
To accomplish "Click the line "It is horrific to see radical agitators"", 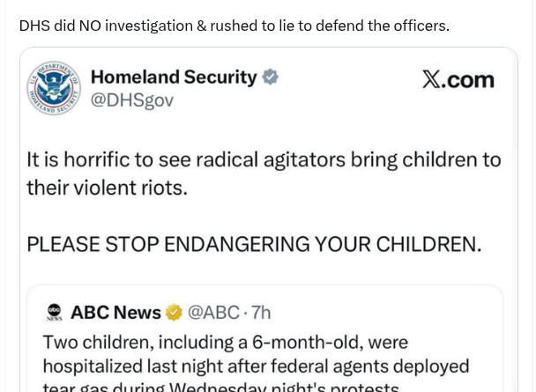I will 264,160.
